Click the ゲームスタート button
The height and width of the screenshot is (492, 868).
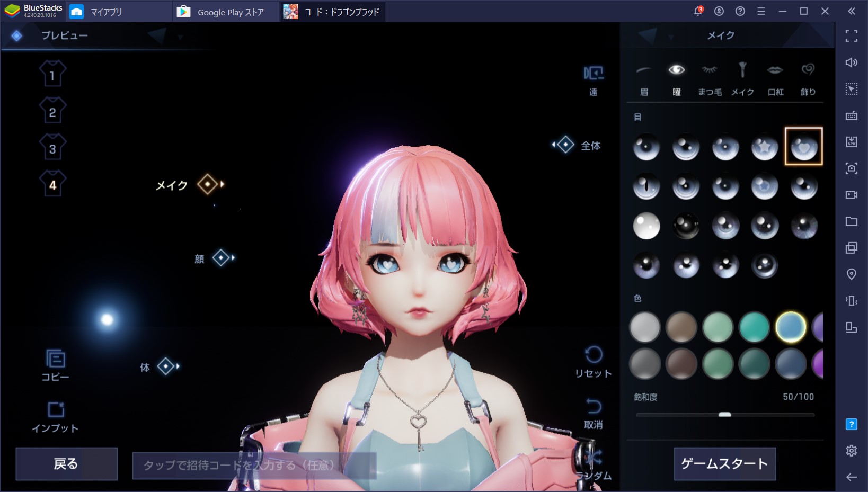tap(724, 464)
